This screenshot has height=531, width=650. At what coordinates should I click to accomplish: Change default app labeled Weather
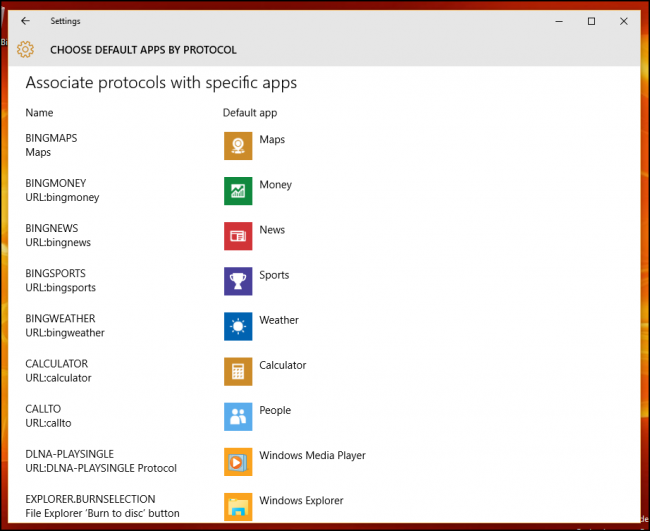279,320
